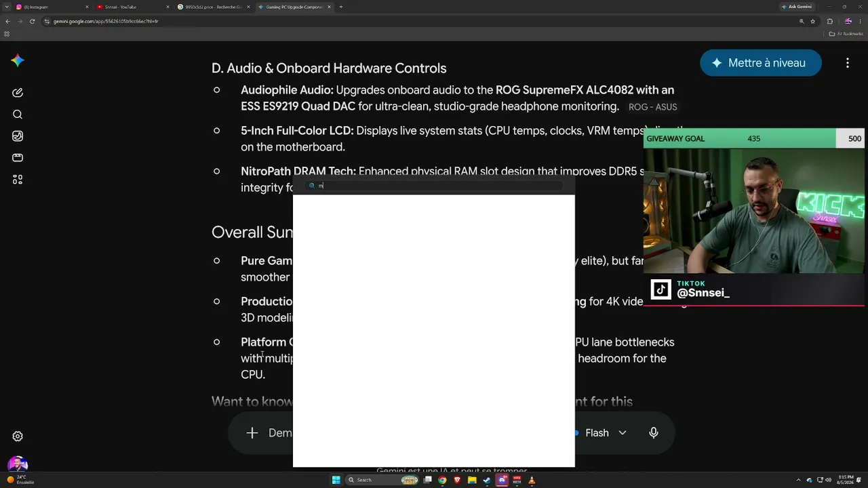Click the bold text NitroPath DRAM Tech:
868x488 pixels.
298,171
